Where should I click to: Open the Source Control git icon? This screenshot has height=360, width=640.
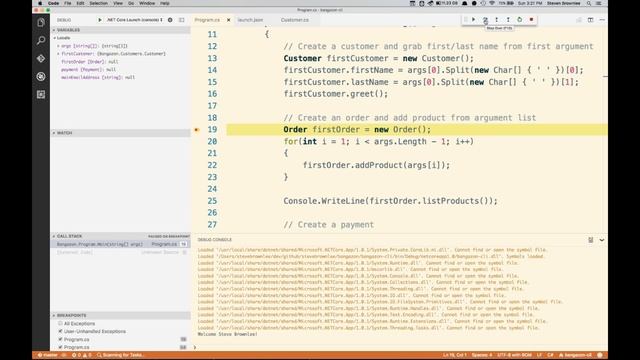click(x=41, y=58)
